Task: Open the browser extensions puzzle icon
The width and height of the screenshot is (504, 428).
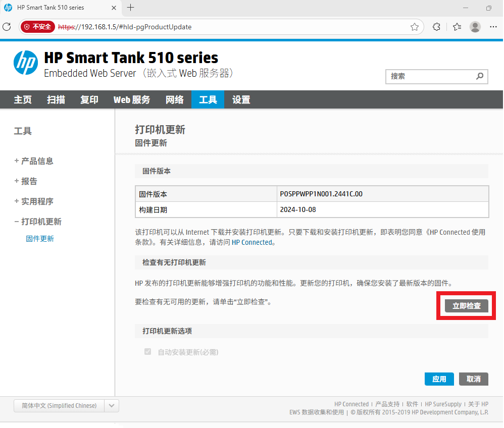Action: pyautogui.click(x=437, y=27)
